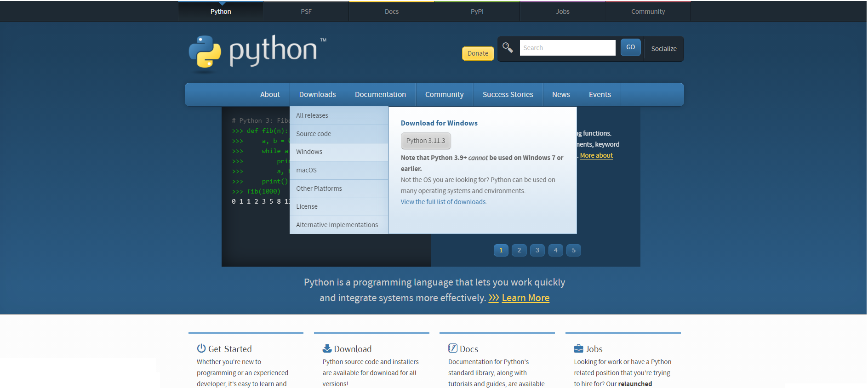Click the GO search button
The width and height of the screenshot is (868, 388).
631,47
